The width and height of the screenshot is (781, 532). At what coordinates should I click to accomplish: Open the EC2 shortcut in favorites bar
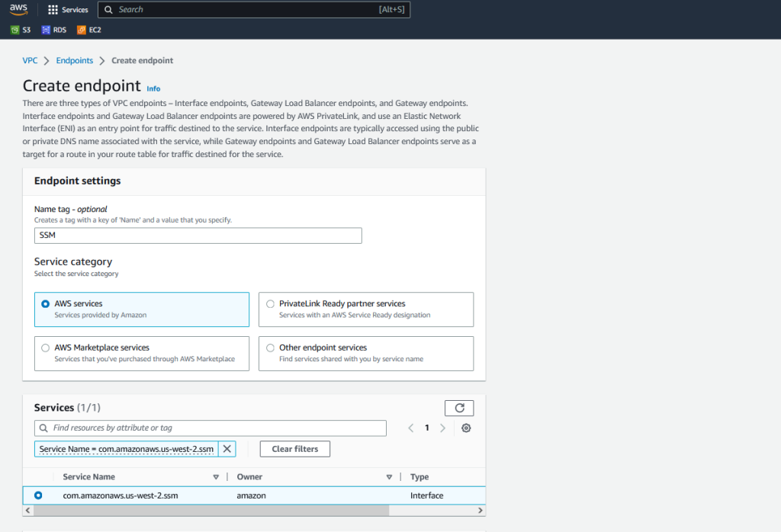[x=89, y=30]
